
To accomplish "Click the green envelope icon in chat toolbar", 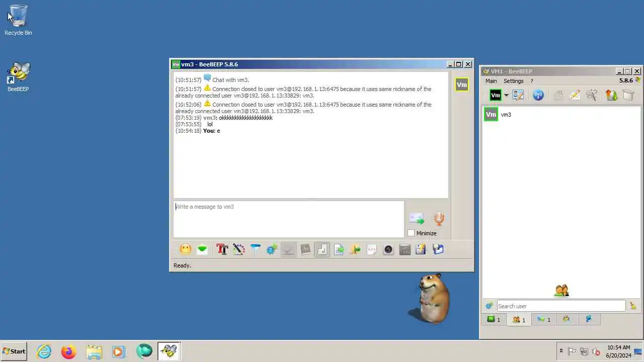I will (x=202, y=249).
